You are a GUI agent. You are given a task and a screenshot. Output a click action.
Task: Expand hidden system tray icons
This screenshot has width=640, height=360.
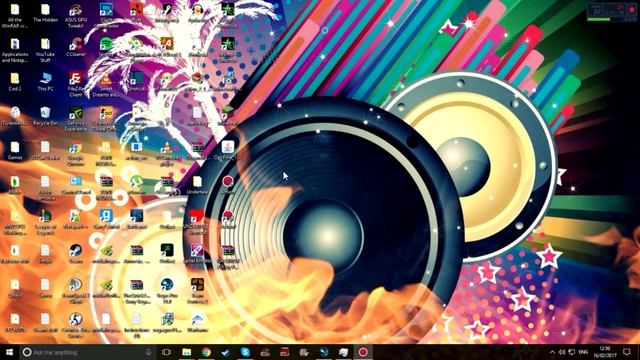552,352
